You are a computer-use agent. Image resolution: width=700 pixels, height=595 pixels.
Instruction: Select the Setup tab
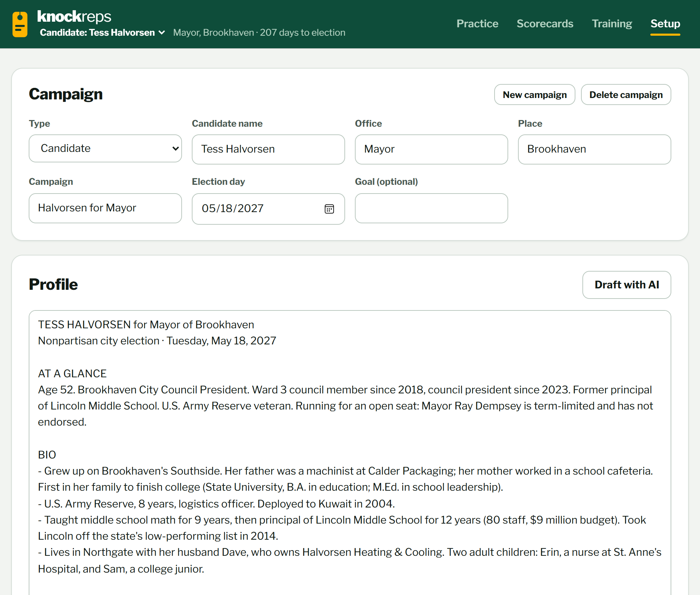pos(665,23)
